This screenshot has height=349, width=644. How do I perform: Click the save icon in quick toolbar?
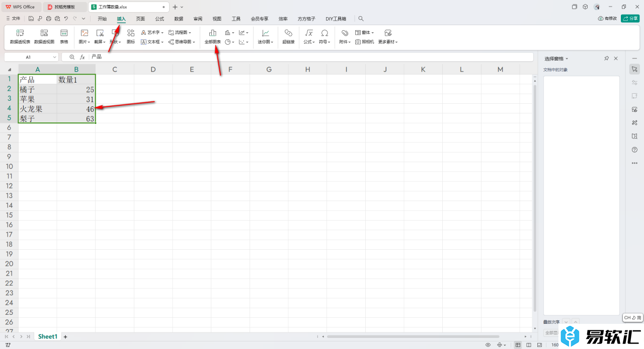[x=31, y=19]
